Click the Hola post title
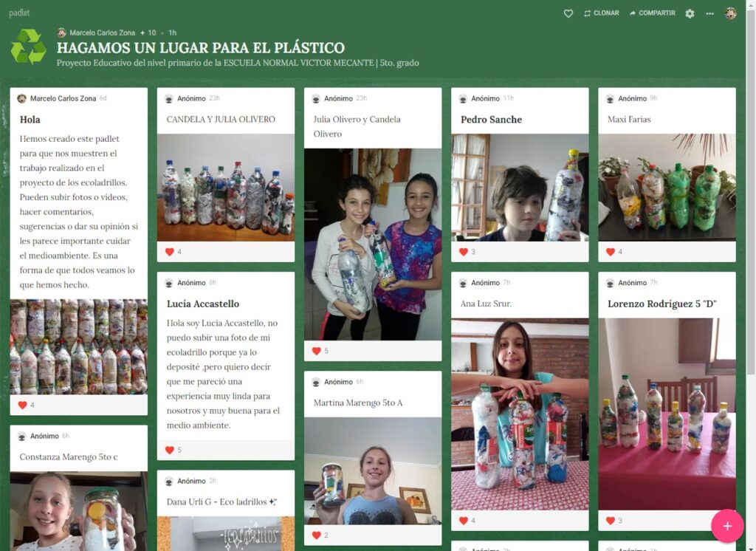This screenshot has width=756, height=551. pyautogui.click(x=30, y=120)
